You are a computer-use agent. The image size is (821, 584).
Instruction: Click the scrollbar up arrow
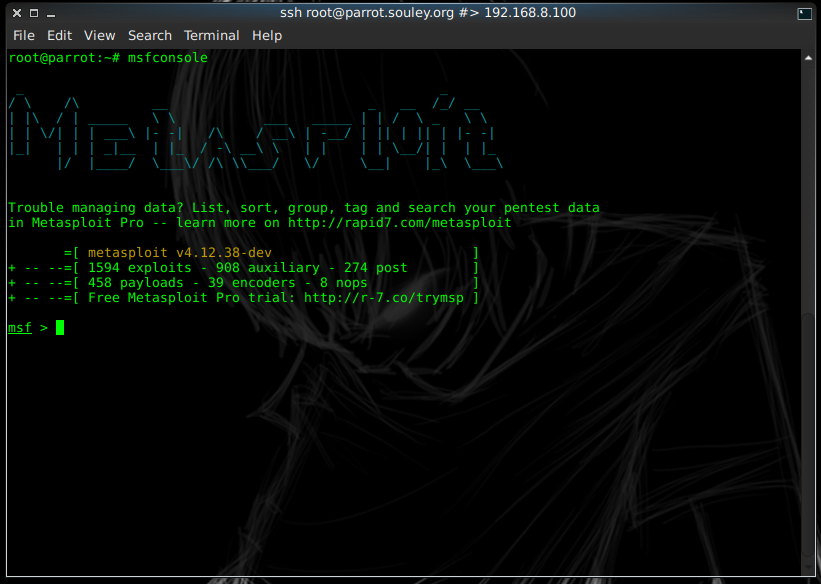tap(808, 58)
